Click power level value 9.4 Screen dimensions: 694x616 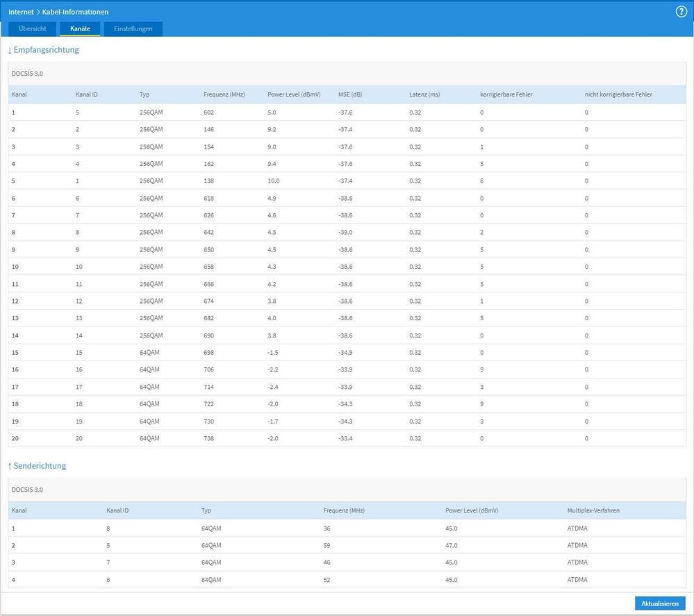272,164
